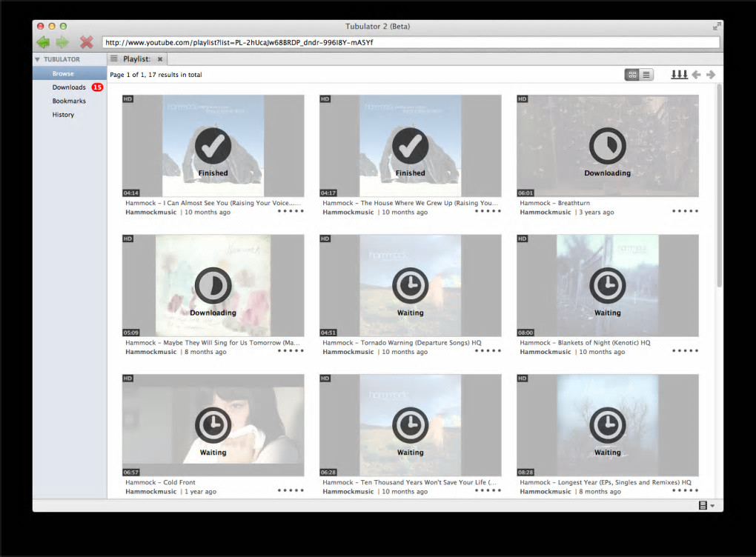The image size is (756, 557).
Task: Click the vertical scrollbar of the results
Action: click(720, 186)
